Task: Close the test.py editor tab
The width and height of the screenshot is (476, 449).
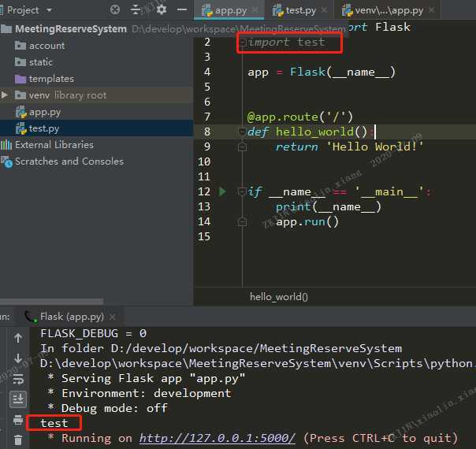Action: click(324, 10)
